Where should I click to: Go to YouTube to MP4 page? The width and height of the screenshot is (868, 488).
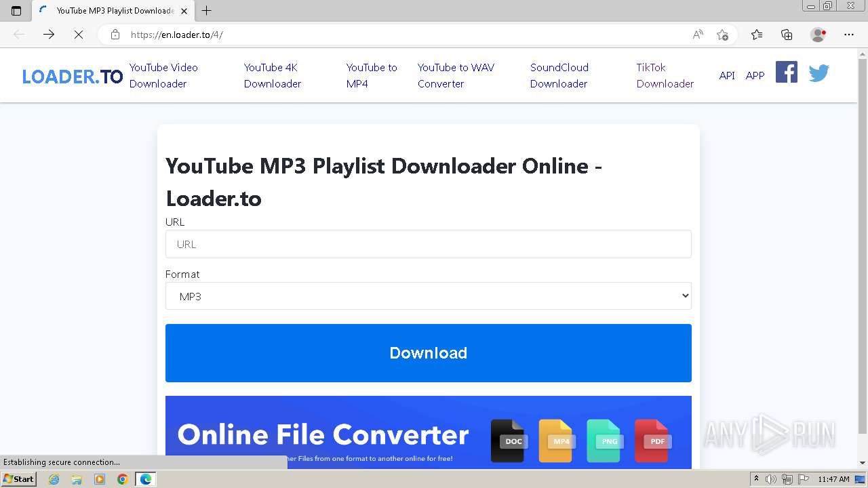pos(372,76)
